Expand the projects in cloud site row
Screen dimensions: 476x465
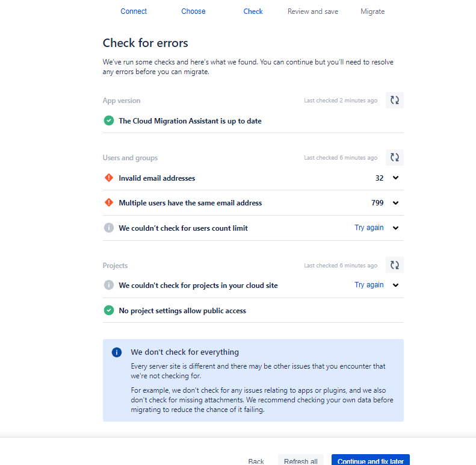coord(395,286)
